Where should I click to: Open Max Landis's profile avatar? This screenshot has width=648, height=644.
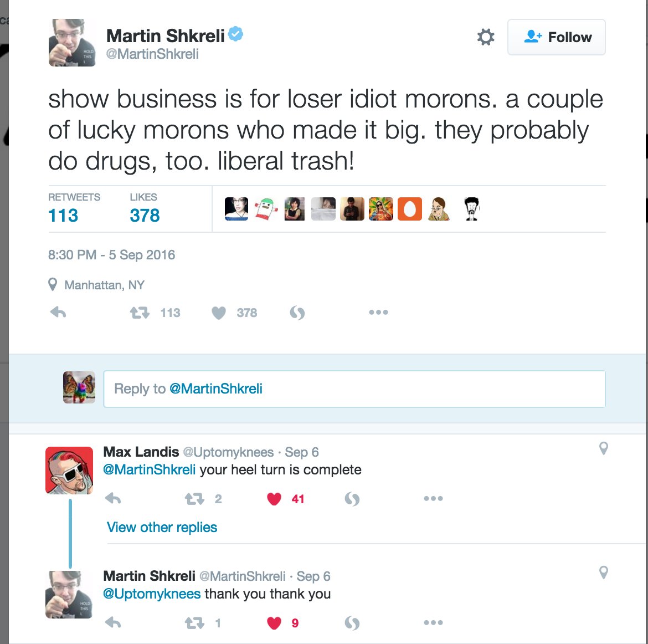pyautogui.click(x=69, y=470)
